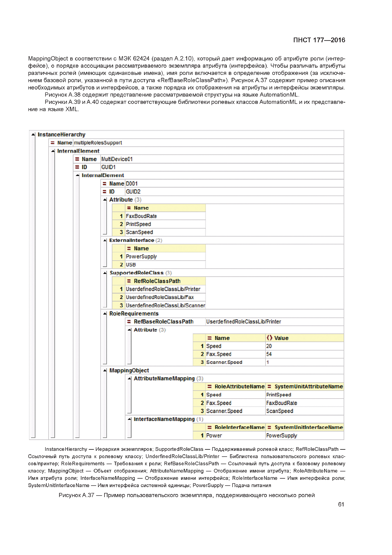
Task: Click the page number 61
Action: pos(341,504)
